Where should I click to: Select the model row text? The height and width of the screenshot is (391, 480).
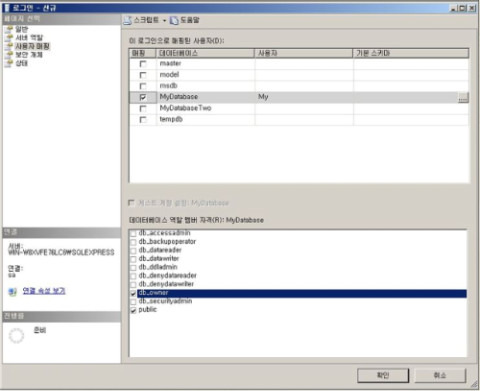[x=169, y=75]
